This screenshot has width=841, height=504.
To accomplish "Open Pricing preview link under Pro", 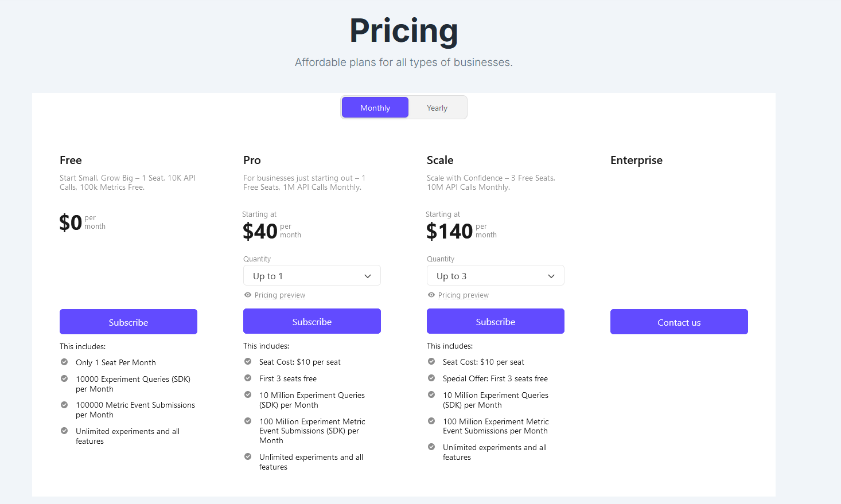I will click(x=280, y=295).
